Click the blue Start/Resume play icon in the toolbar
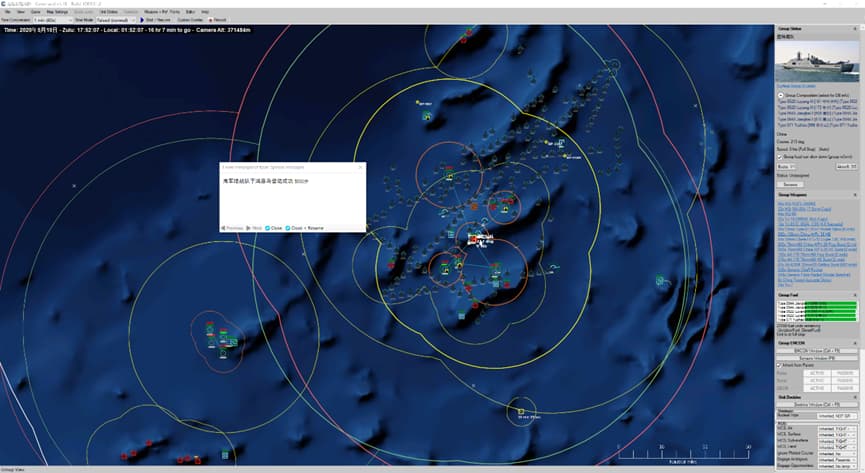Image resolution: width=865 pixels, height=473 pixels. 142,20
